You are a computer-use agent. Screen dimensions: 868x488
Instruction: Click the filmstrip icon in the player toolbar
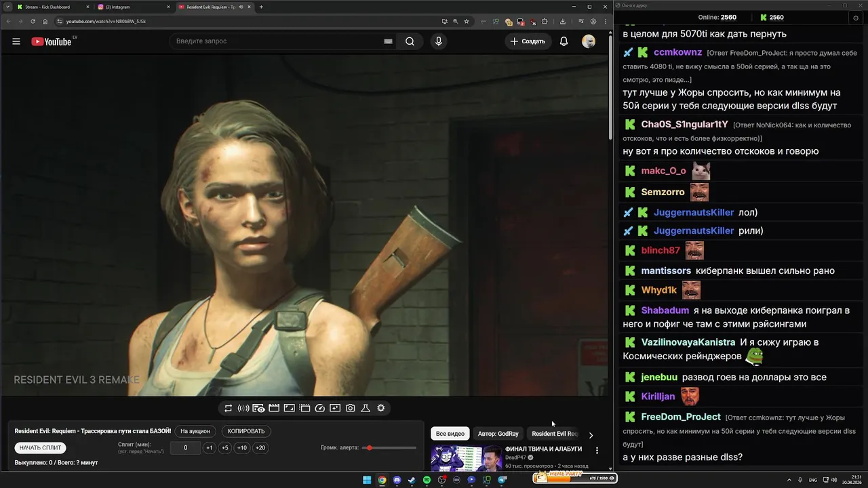point(304,408)
